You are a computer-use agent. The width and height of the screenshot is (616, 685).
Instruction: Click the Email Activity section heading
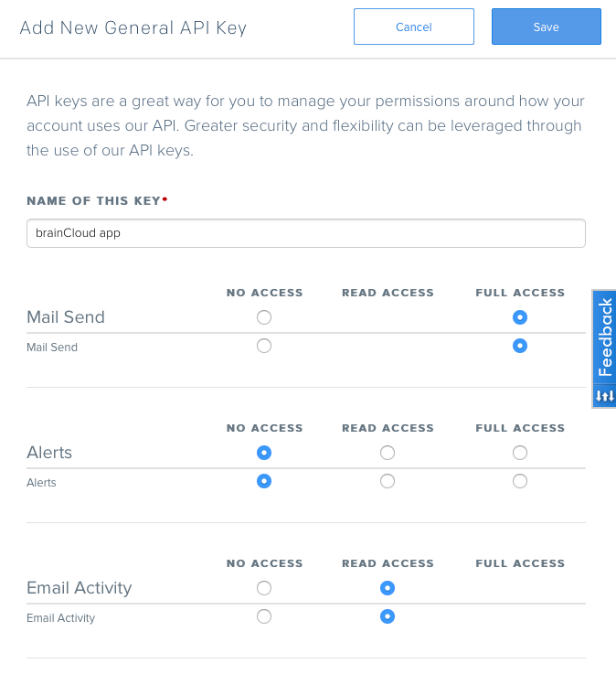point(79,588)
